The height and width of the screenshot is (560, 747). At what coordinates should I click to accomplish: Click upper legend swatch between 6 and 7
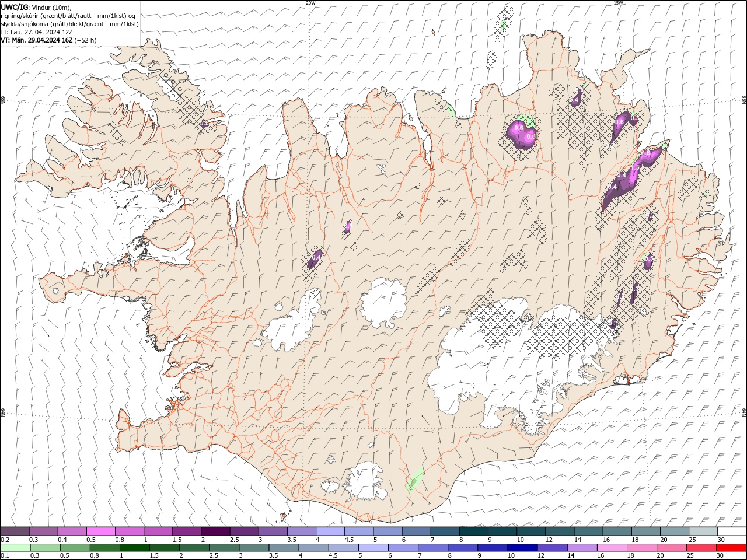[416, 531]
